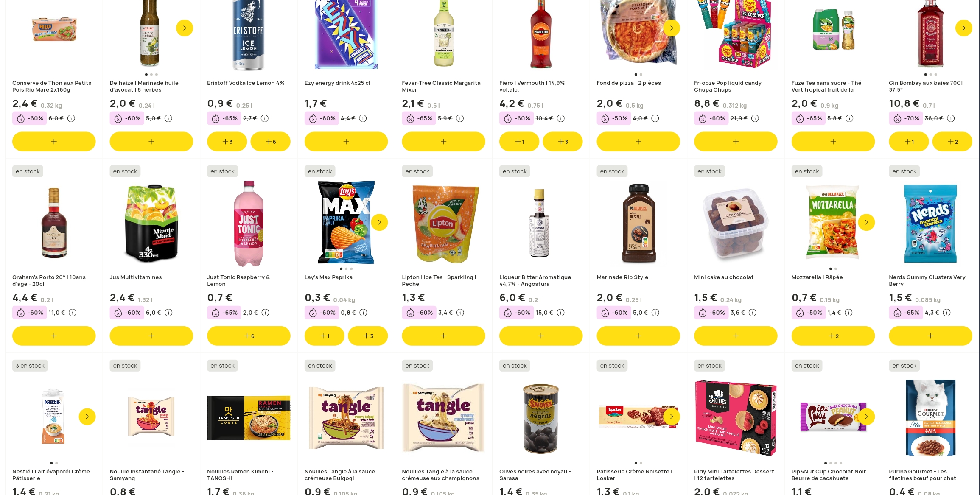Add 1 Lay's Max Paprika to cart

[x=325, y=336]
